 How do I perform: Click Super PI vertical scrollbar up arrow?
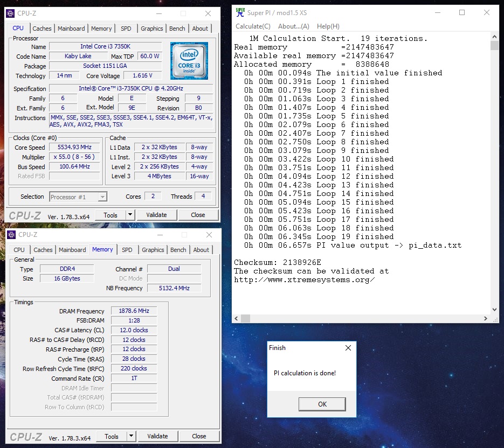494,37
